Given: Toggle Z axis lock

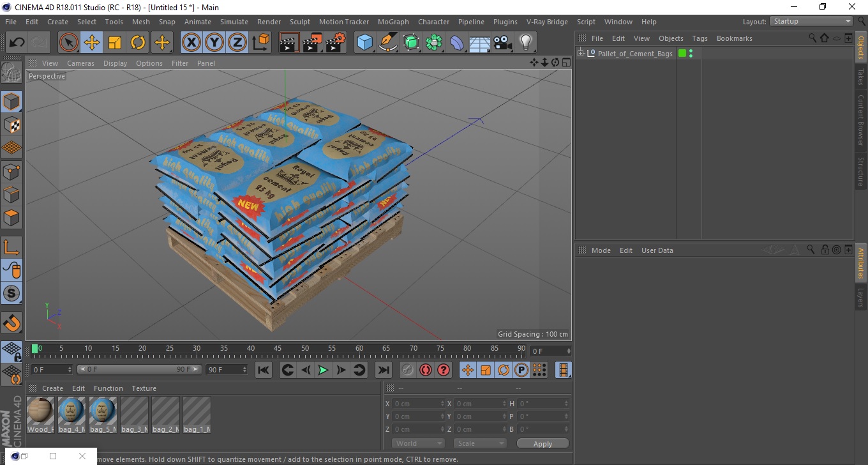Looking at the screenshot, I should [x=237, y=43].
